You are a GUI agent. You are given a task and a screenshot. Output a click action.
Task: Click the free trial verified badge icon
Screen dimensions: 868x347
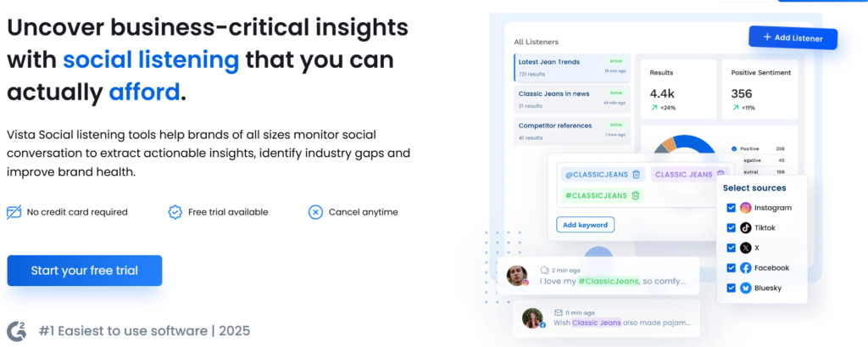click(x=175, y=212)
